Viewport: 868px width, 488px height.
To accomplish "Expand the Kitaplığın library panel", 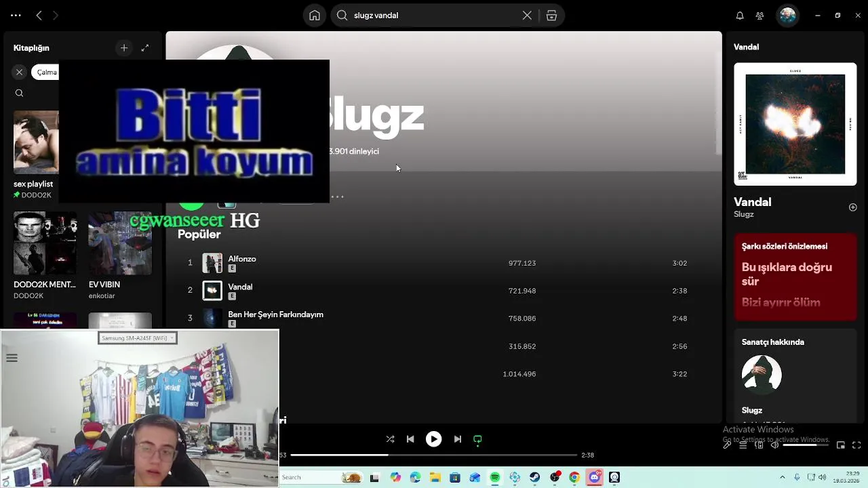I will click(144, 47).
